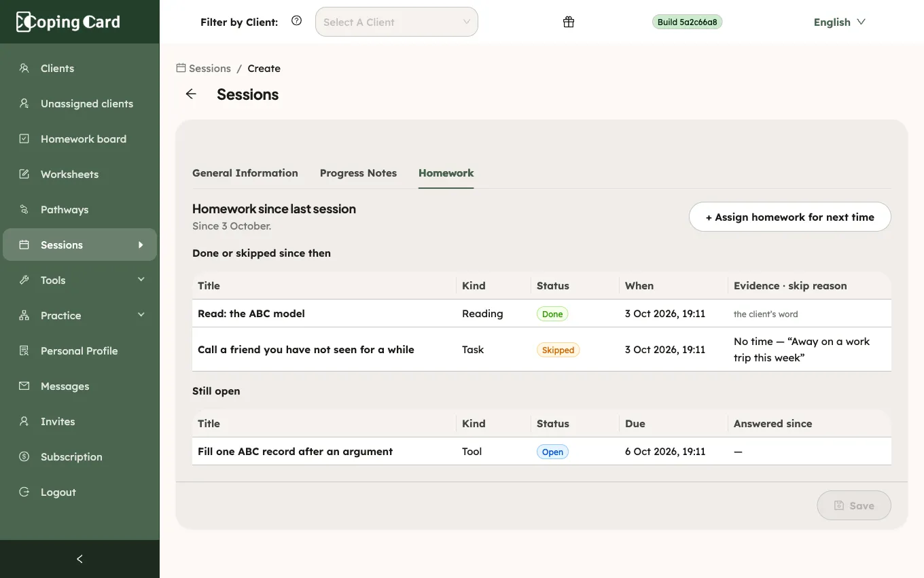Viewport: 924px width, 578px height.
Task: Collapse the sidebar with bottom chevron
Action: pyautogui.click(x=79, y=559)
